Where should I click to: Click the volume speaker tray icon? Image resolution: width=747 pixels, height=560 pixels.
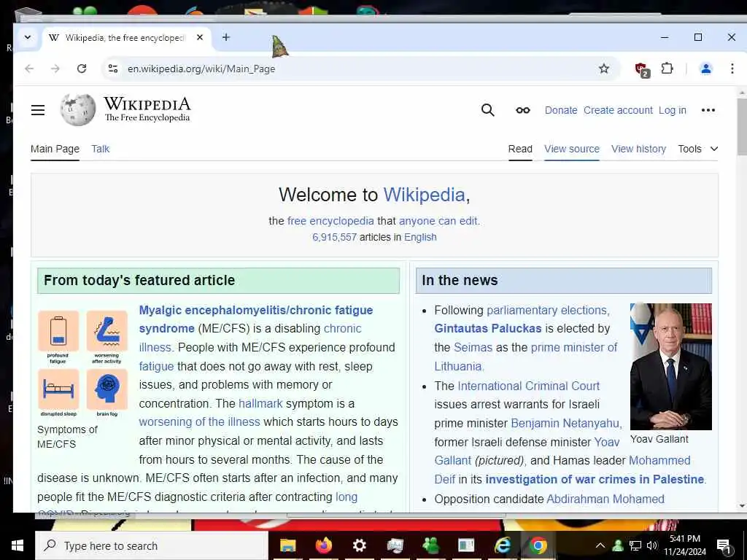pos(651,545)
